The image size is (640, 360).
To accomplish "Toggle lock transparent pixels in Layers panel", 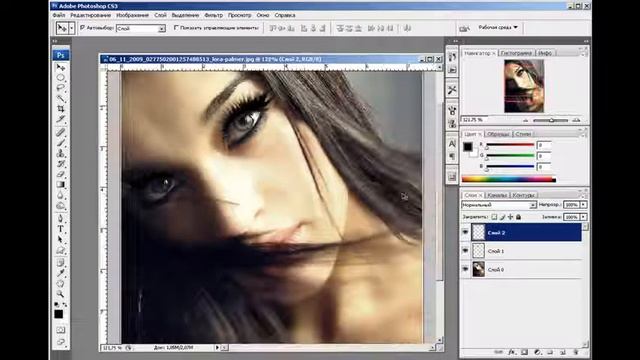I will pyautogui.click(x=494, y=217).
